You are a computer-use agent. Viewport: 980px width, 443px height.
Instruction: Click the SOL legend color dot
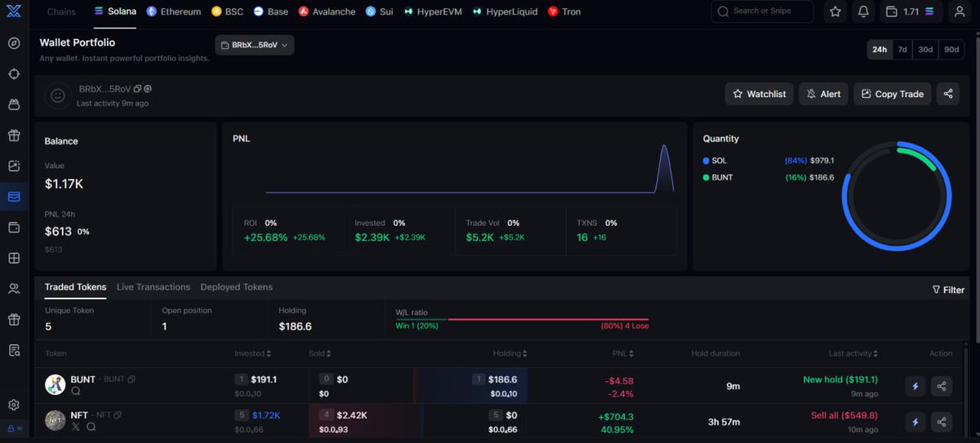tap(706, 161)
